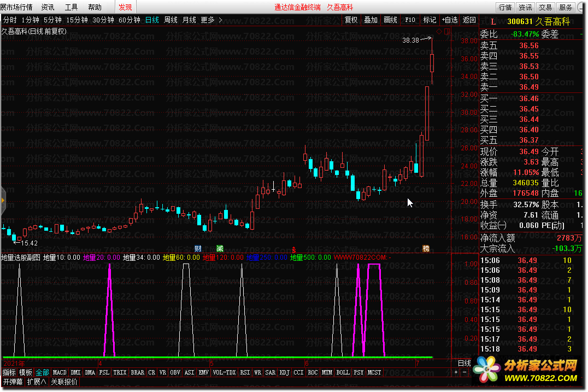
Task: Click the red $ marker on the chart
Action: point(294,250)
